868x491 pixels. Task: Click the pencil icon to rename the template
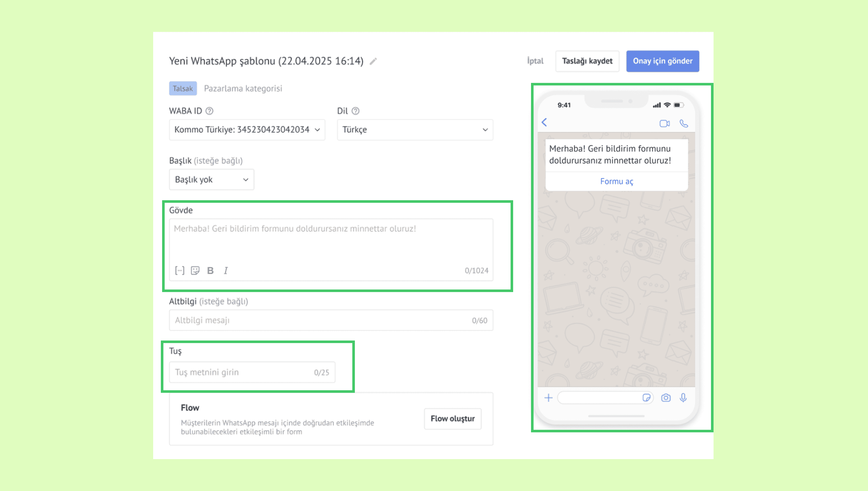(373, 61)
